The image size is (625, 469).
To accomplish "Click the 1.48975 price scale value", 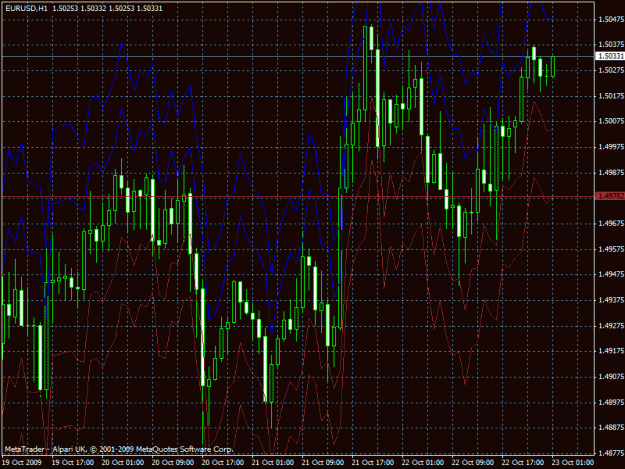I will tap(611, 402).
